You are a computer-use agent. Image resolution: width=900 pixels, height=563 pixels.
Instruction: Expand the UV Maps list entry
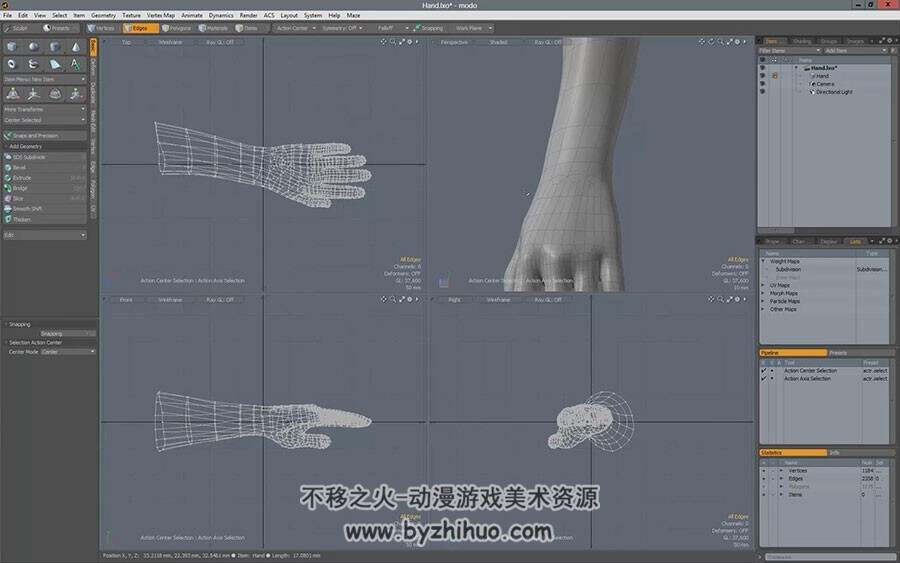coord(764,285)
